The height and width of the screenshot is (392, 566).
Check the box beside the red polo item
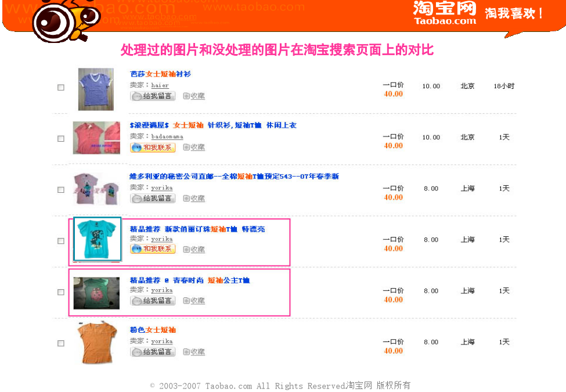coord(61,139)
